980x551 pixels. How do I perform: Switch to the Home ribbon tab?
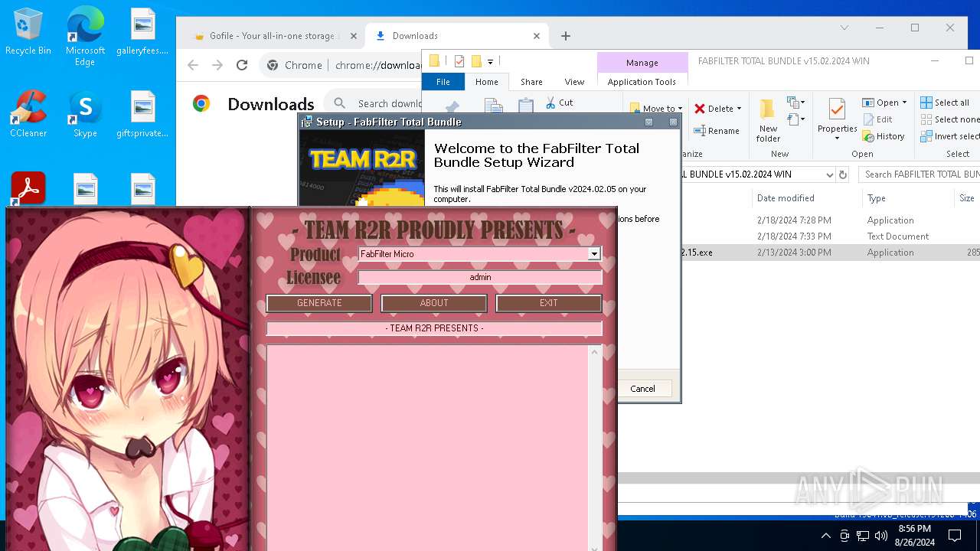click(x=487, y=82)
